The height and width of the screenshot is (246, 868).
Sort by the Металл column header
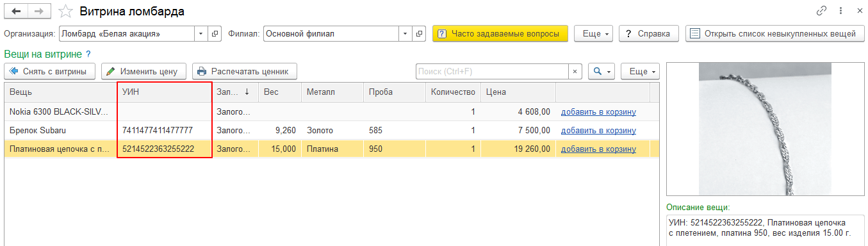click(x=332, y=92)
